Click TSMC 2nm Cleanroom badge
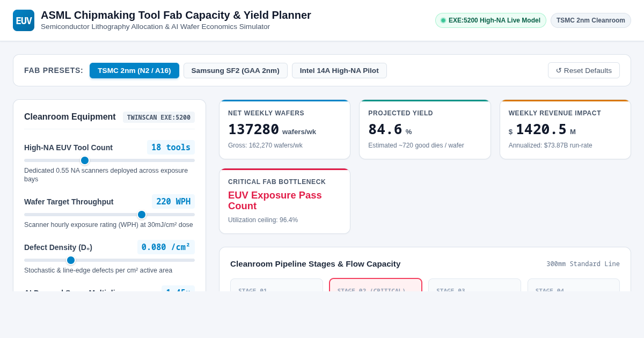The width and height of the screenshot is (644, 338). coord(591,20)
